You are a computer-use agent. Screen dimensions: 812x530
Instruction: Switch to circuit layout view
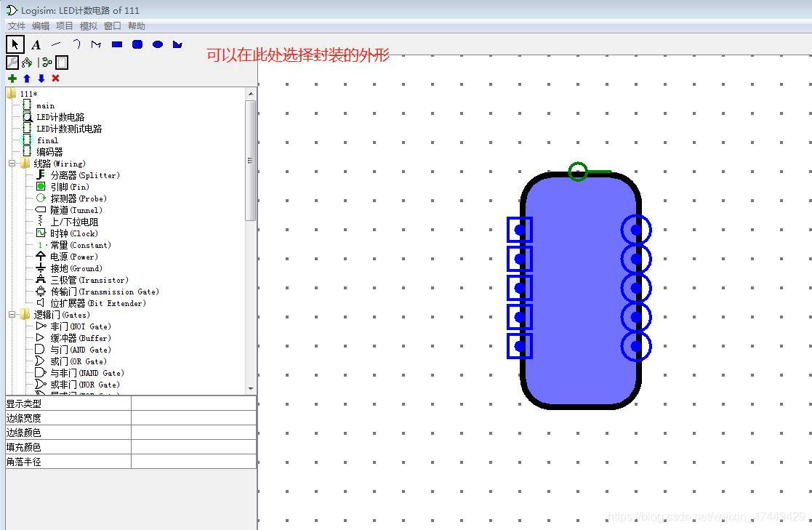[x=47, y=63]
